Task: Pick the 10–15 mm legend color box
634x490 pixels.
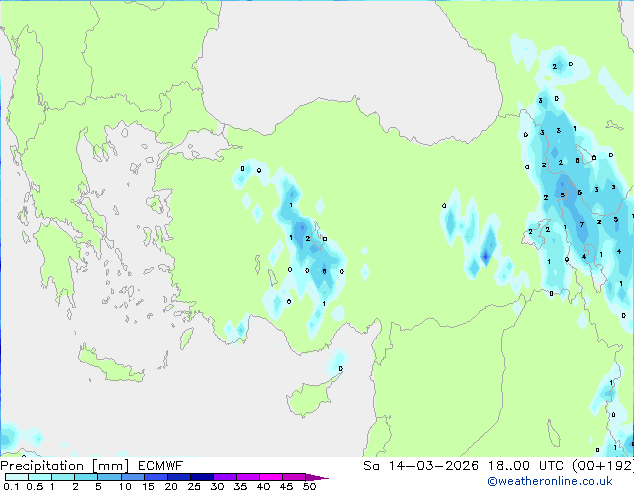Action: (132, 477)
